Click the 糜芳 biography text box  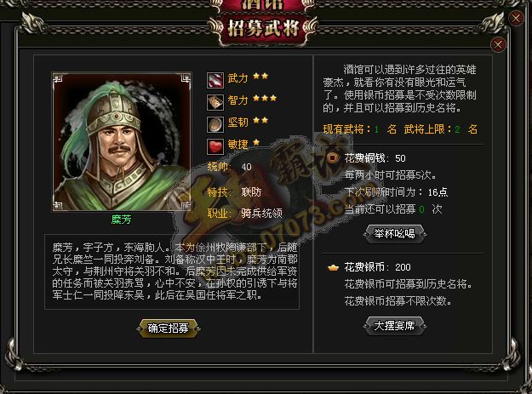tap(172, 271)
